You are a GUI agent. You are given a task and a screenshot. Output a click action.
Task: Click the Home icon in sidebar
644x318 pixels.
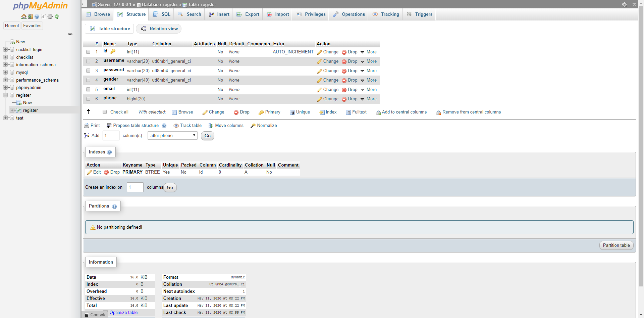23,16
